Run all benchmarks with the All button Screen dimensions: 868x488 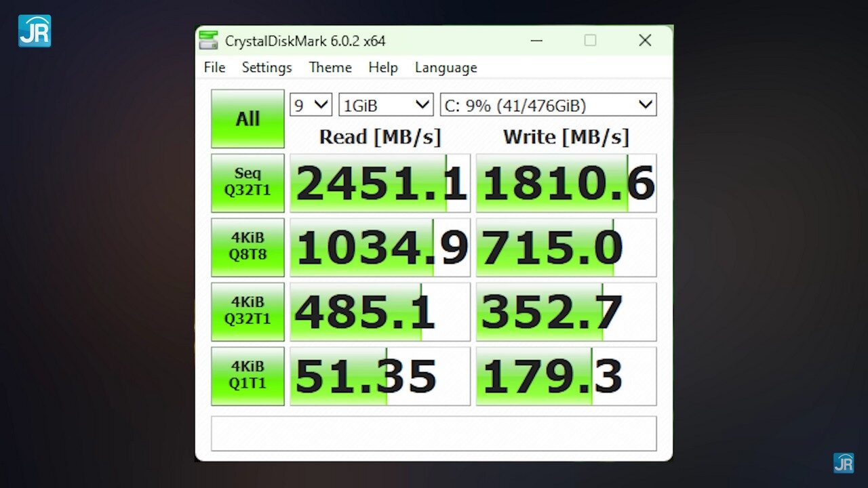click(248, 119)
